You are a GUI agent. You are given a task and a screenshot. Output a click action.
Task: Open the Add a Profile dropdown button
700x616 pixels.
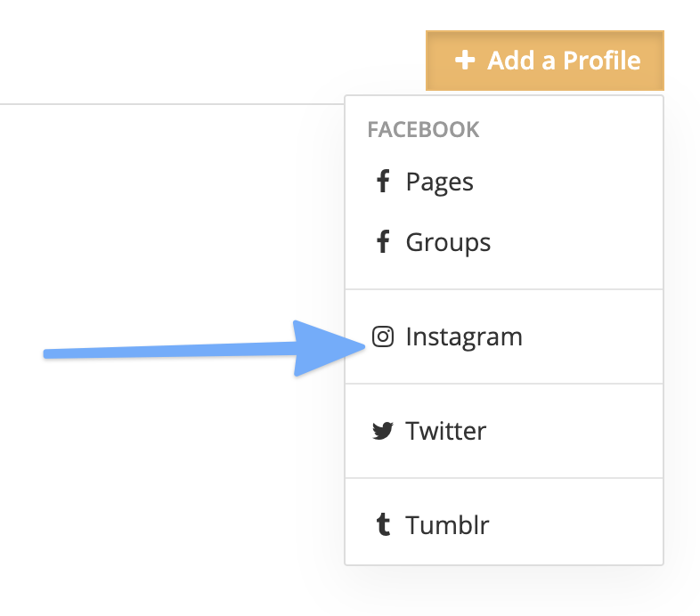coord(545,61)
